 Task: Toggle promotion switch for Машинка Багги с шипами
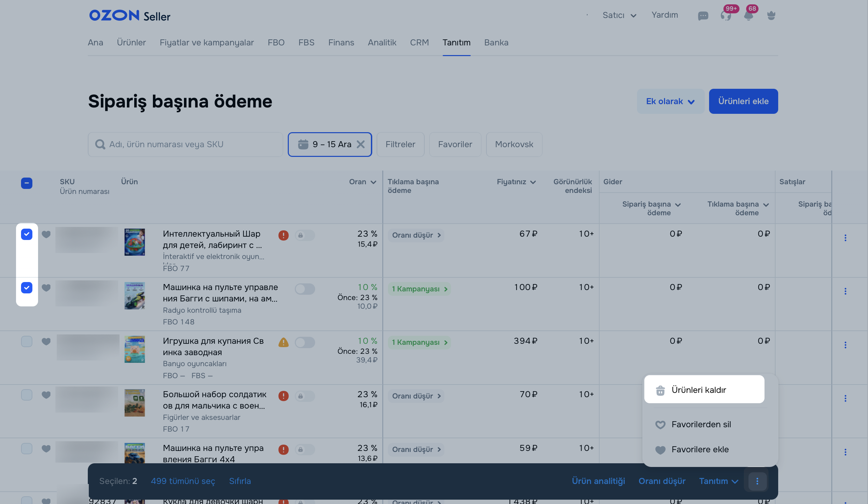(304, 289)
